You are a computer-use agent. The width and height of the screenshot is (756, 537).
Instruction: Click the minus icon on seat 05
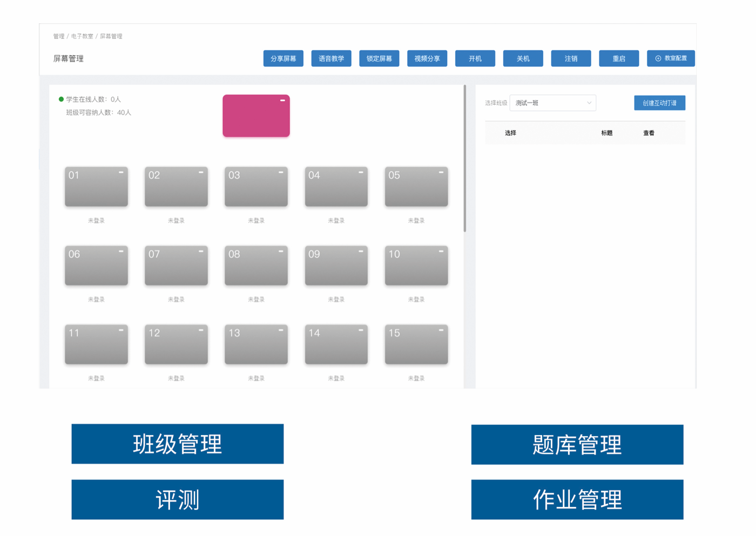point(441,173)
